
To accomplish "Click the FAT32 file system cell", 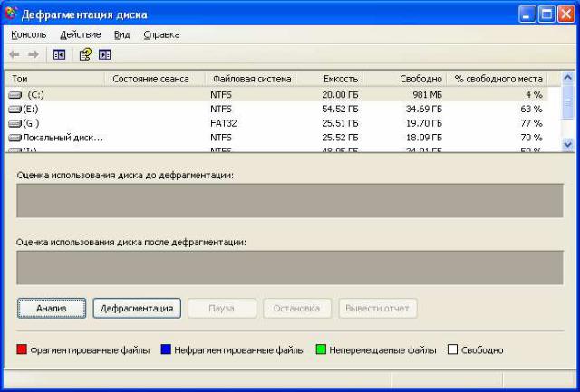I will pos(224,123).
